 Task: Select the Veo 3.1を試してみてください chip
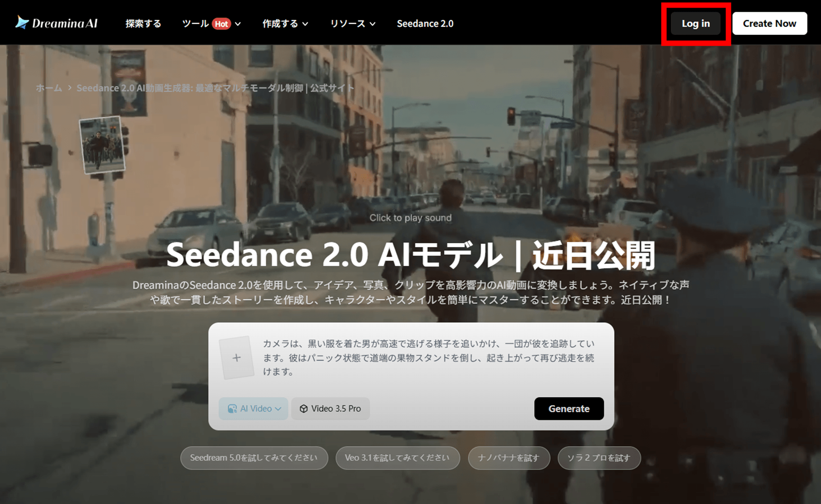(397, 458)
